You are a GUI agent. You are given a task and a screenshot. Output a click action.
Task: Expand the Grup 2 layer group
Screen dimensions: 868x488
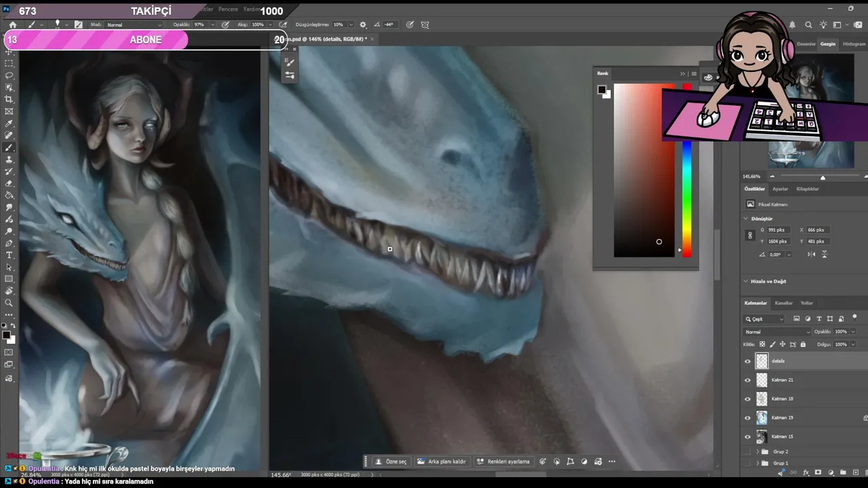click(x=758, y=451)
